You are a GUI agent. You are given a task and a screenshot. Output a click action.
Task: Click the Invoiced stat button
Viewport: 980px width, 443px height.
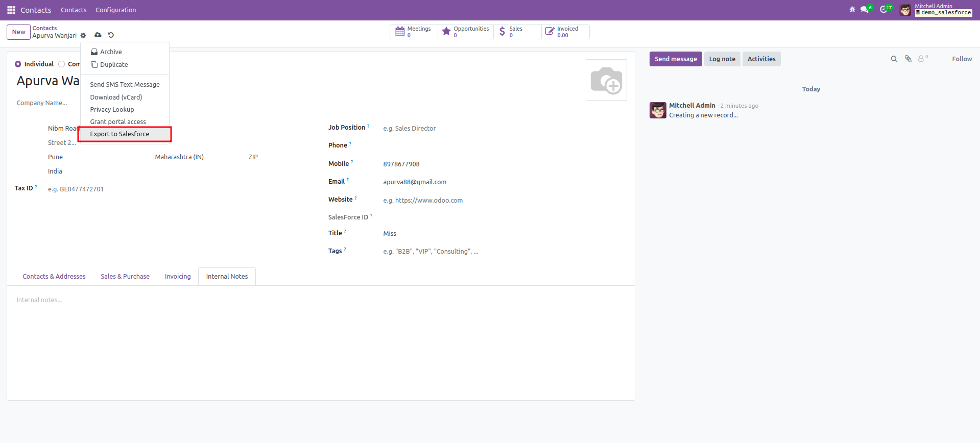coord(565,32)
